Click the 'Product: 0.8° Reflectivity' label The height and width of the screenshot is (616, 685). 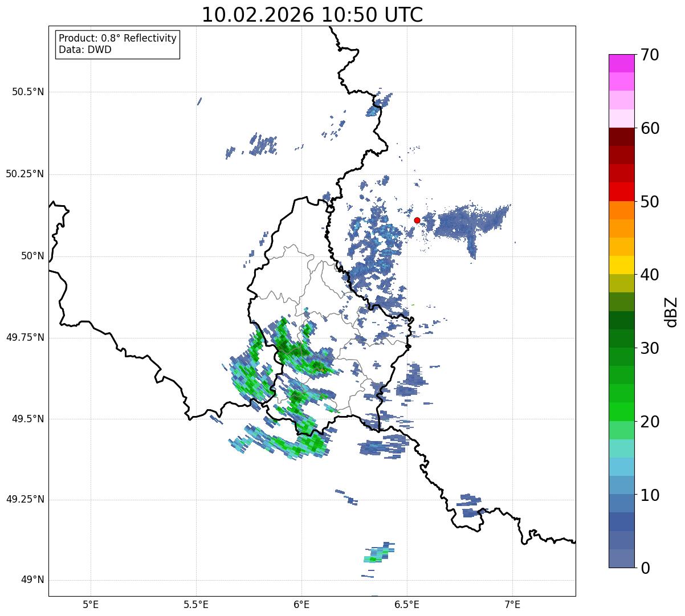(x=118, y=38)
